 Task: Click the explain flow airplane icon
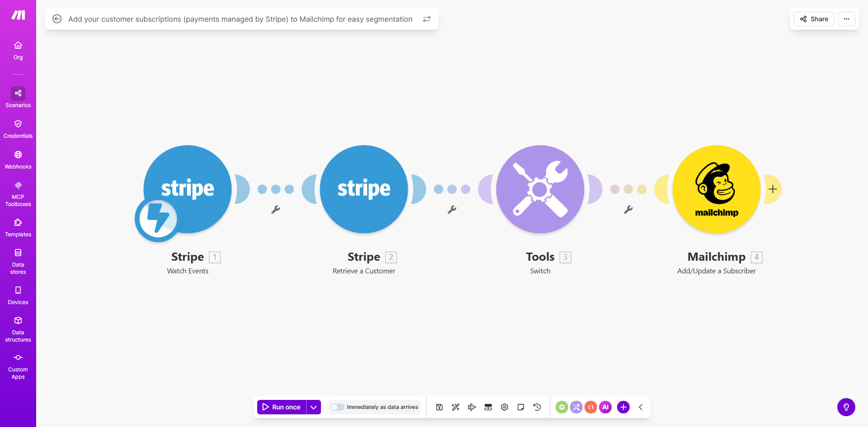pos(472,407)
